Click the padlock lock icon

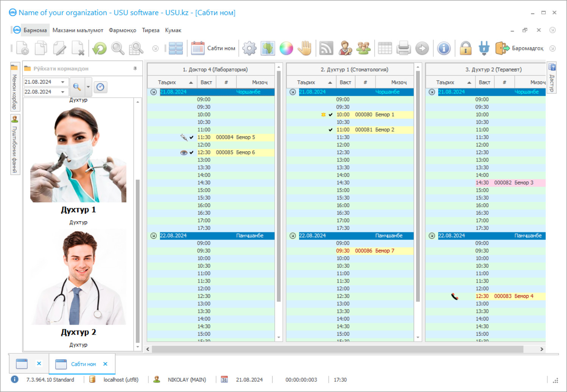466,48
